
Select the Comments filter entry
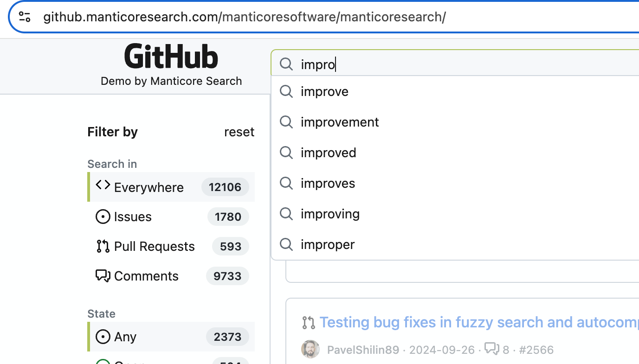click(x=146, y=276)
